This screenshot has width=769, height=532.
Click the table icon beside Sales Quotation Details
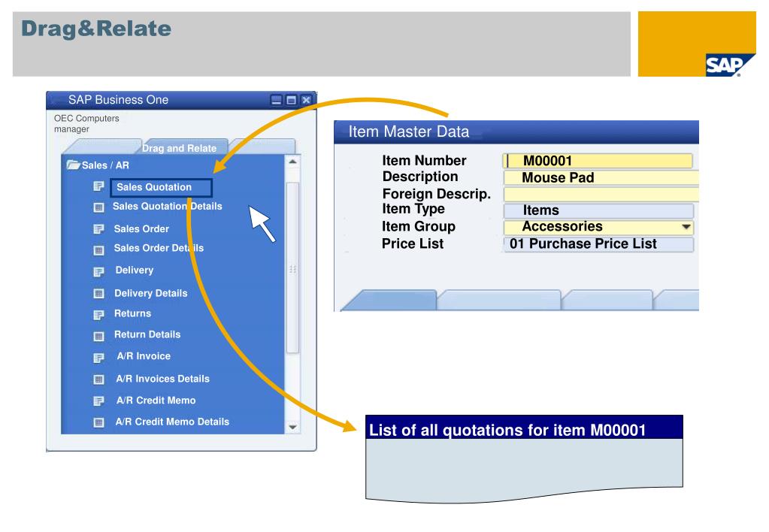coord(98,207)
